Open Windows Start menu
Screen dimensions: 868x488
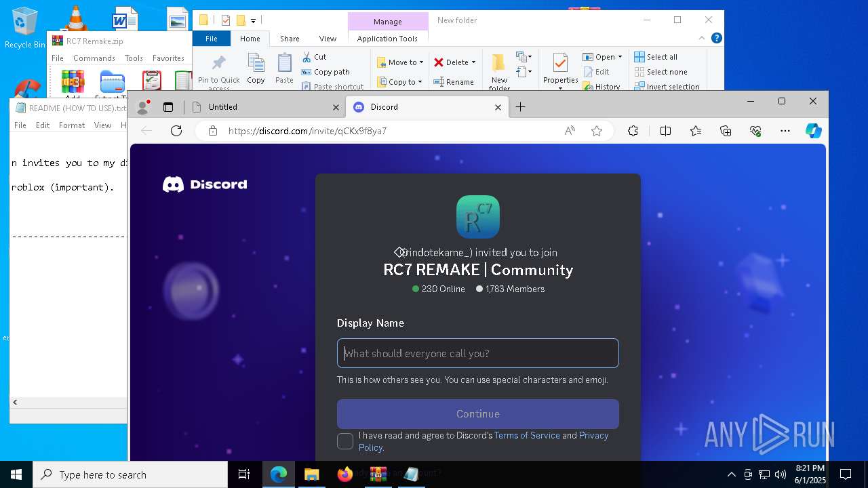[16, 474]
